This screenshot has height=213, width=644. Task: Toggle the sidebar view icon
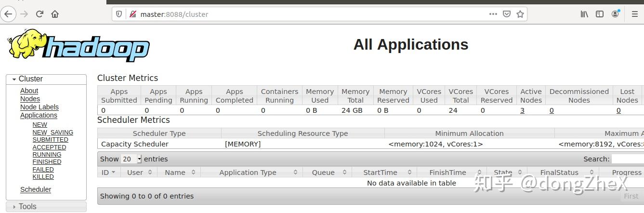tap(600, 14)
